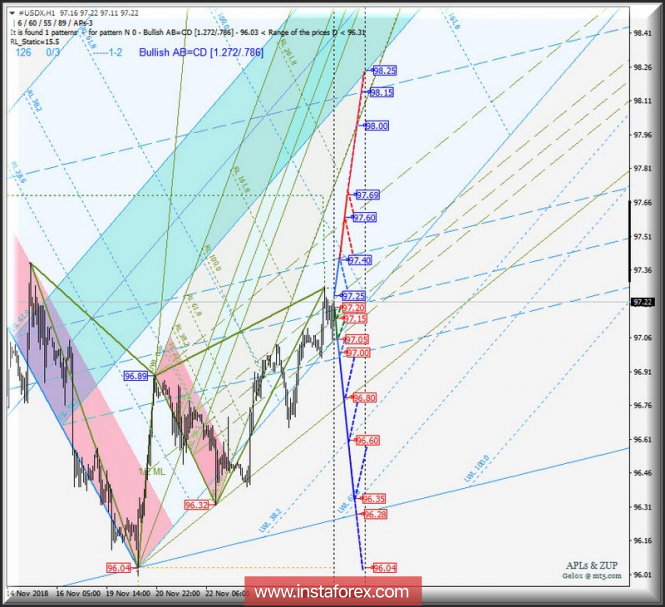The width and height of the screenshot is (665, 607).
Task: Click the 97.96 value on price axis
Action: 643,135
